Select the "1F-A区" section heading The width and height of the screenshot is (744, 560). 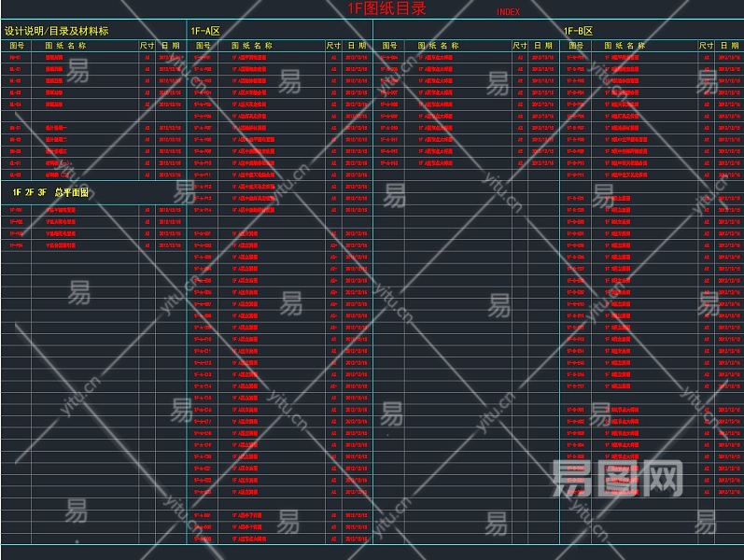(205, 31)
